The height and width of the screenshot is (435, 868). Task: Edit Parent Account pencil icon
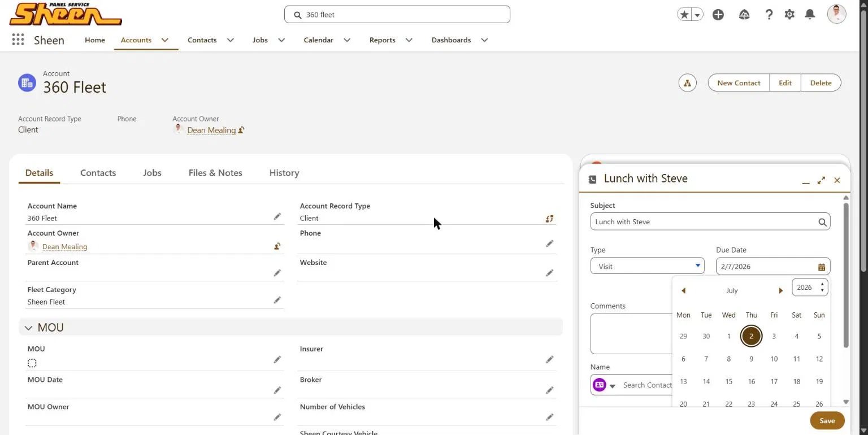pyautogui.click(x=277, y=273)
